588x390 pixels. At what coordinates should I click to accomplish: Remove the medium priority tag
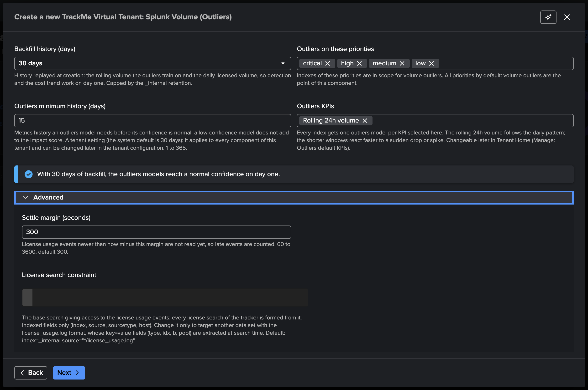click(402, 63)
